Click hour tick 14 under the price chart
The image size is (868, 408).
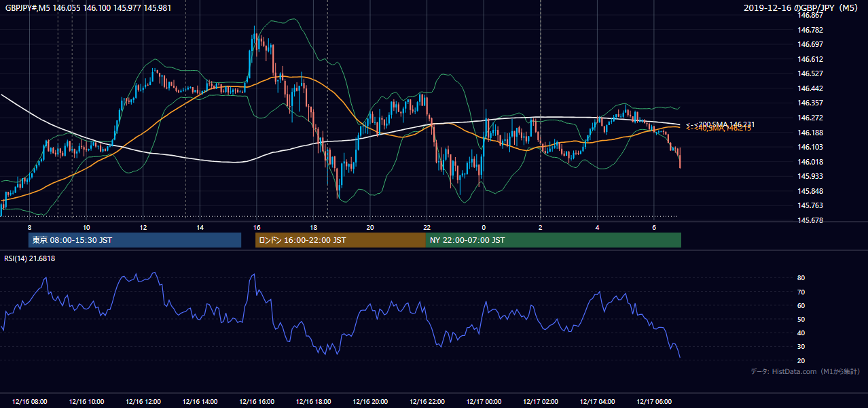200,227
